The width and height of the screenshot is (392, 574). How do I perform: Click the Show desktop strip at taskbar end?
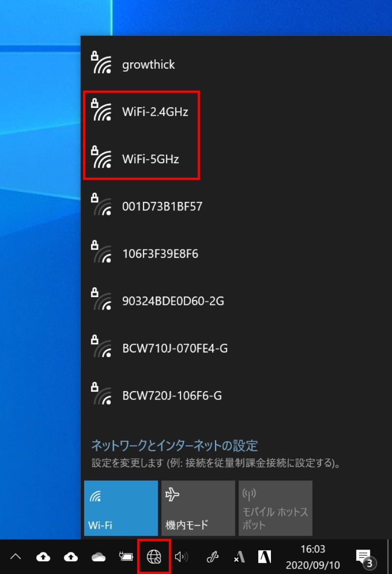coord(390,556)
